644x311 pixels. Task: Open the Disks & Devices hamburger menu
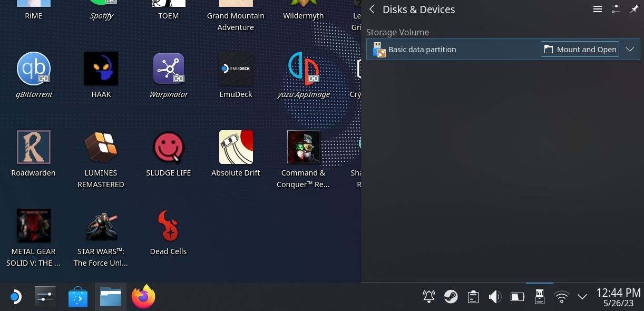(x=597, y=9)
